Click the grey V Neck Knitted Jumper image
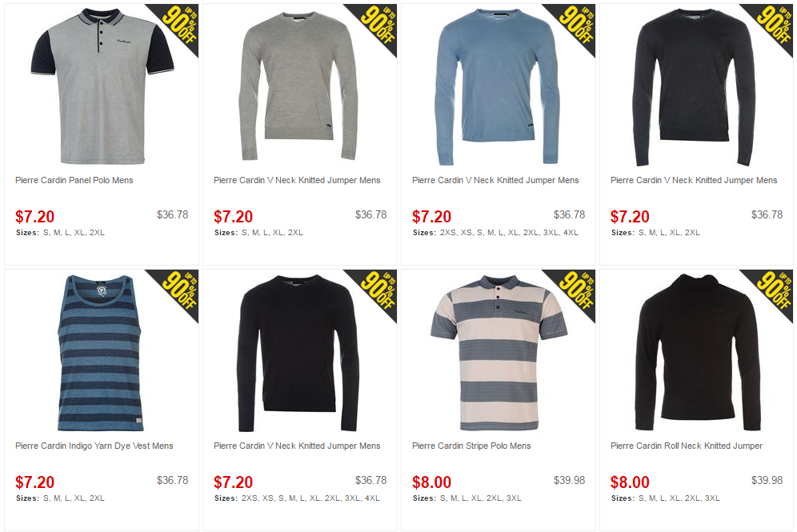 pyautogui.click(x=298, y=85)
